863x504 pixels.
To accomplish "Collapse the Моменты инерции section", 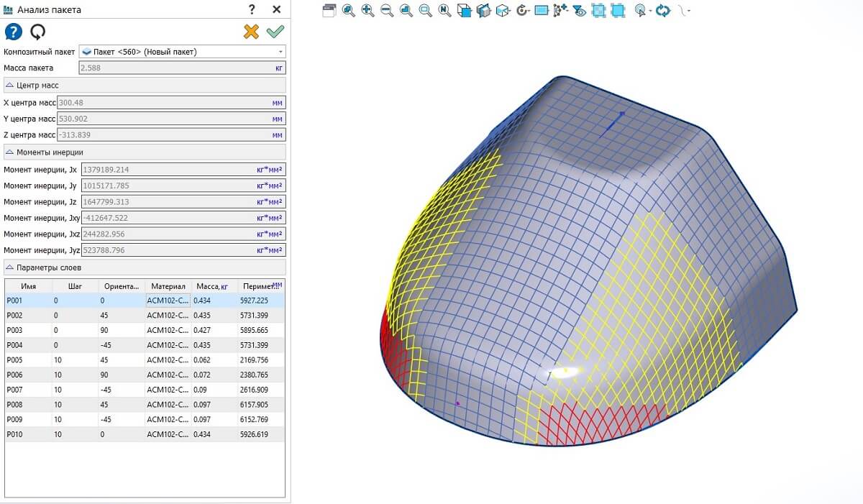I will (145, 152).
